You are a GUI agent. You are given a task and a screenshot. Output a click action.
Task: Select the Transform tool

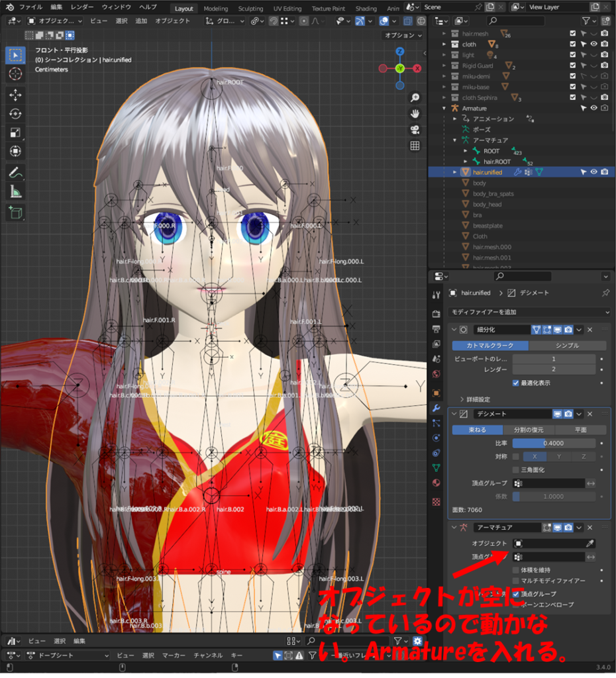[16, 152]
